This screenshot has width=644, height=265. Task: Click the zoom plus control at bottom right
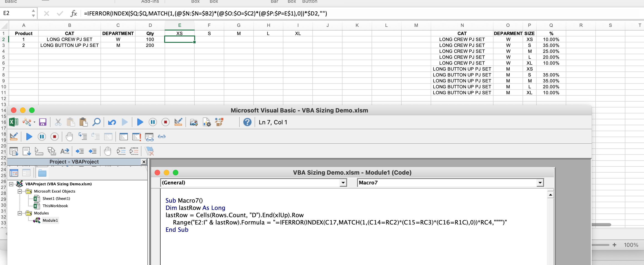[x=614, y=245]
